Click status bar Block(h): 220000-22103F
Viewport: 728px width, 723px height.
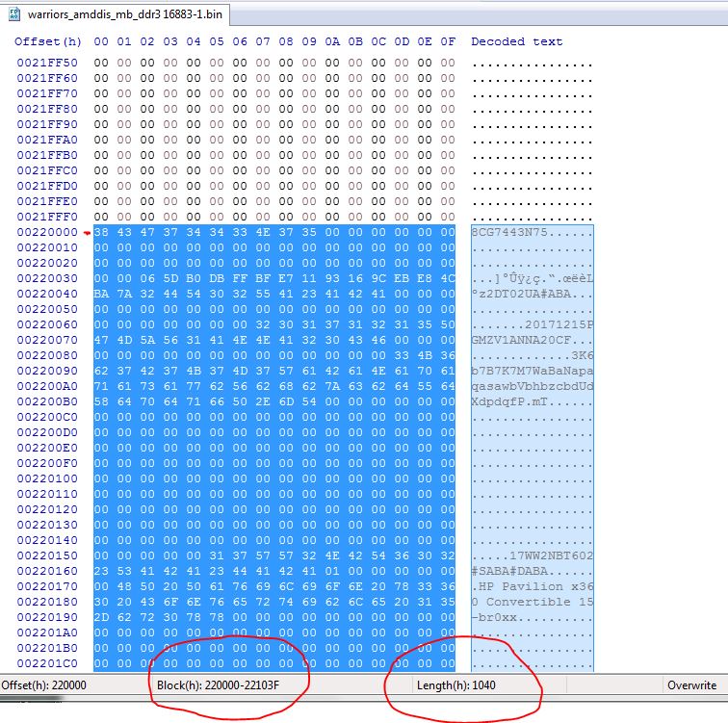(219, 685)
